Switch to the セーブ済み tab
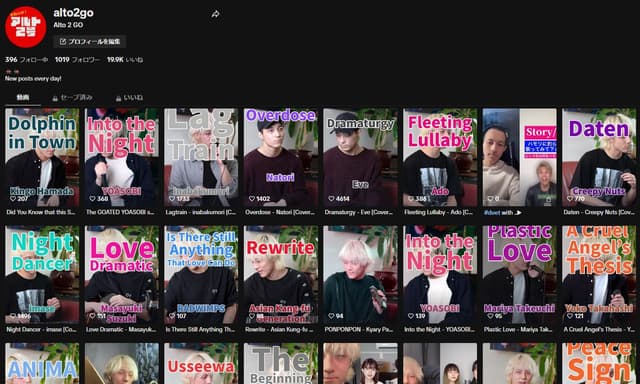The height and width of the screenshot is (384, 640). pyautogui.click(x=72, y=98)
